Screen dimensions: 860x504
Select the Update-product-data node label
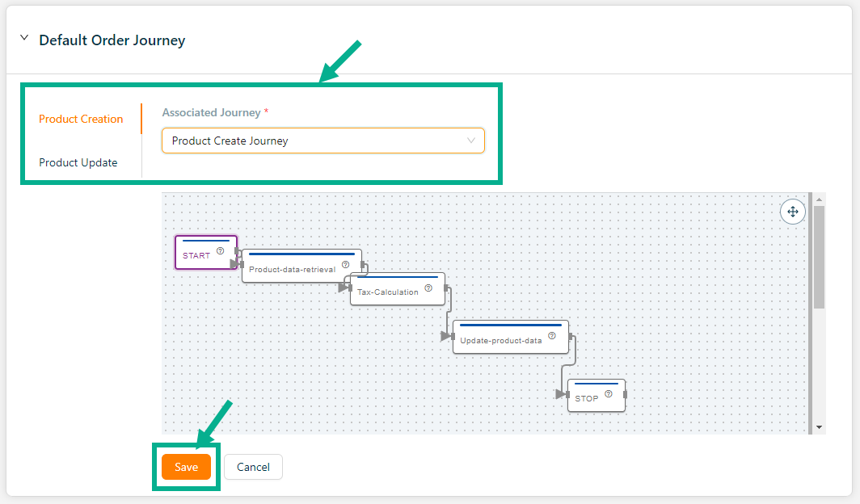pyautogui.click(x=500, y=341)
